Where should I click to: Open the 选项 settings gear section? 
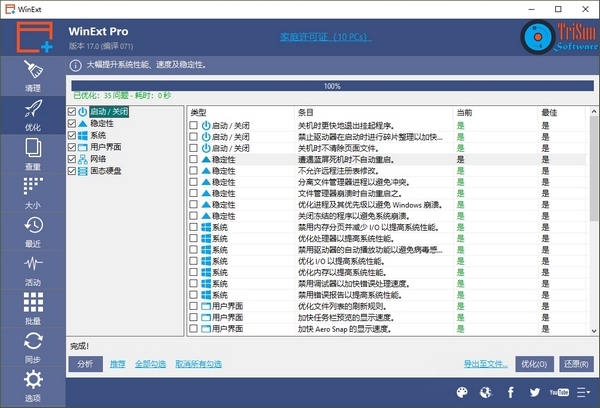click(x=33, y=386)
